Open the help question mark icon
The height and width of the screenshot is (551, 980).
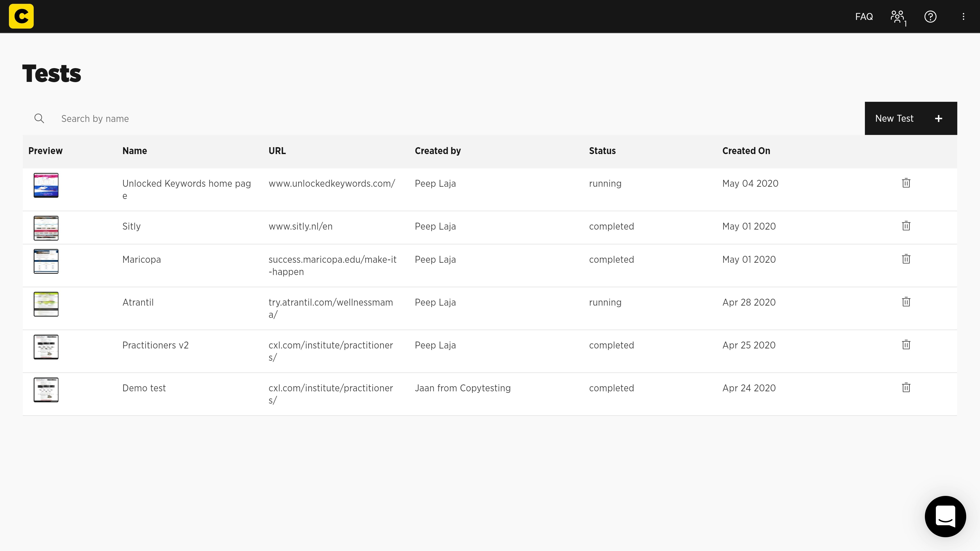click(930, 16)
